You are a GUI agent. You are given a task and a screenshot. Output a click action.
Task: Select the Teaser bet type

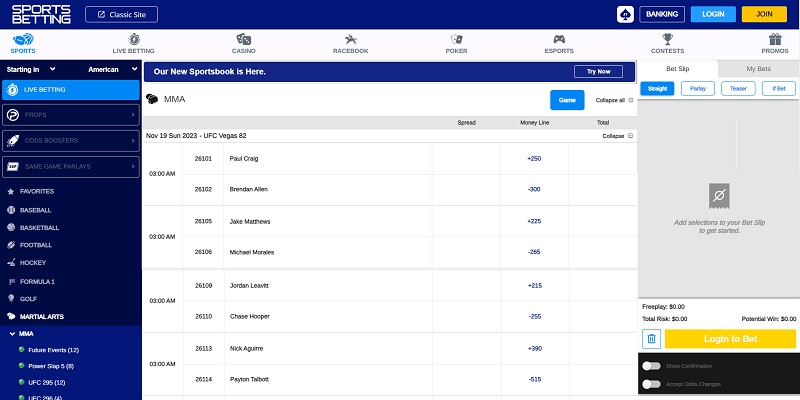(738, 88)
